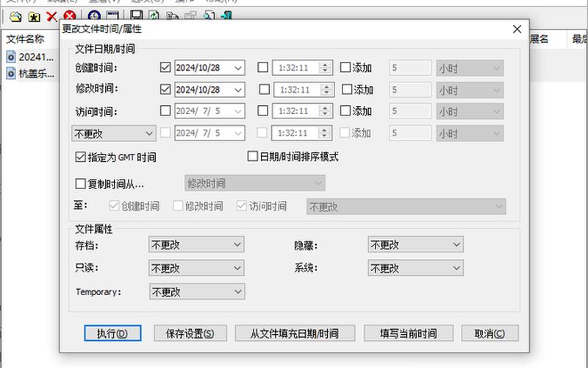Screen dimensions: 588x368
Task: Open the 小时 unit dropdown in 创建时间 row
Action: (470, 68)
